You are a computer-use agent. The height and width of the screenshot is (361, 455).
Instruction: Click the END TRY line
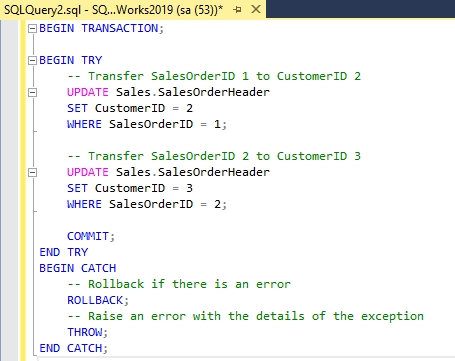(64, 252)
